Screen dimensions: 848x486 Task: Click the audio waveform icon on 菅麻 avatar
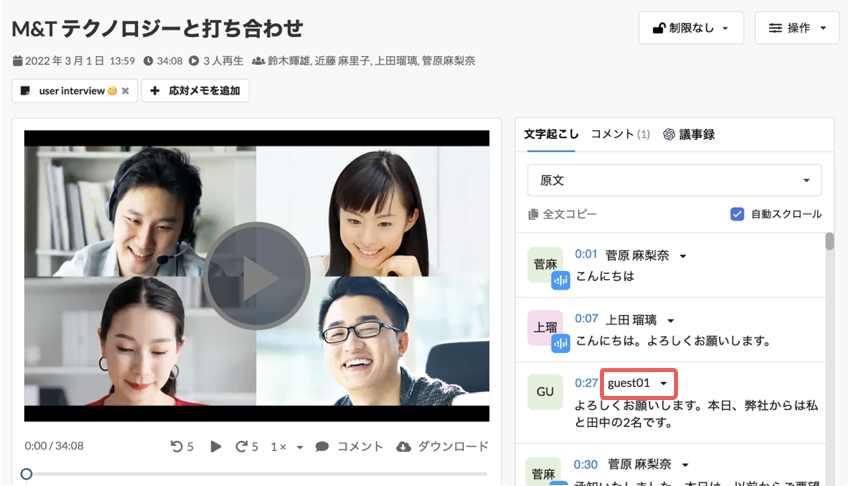point(561,280)
